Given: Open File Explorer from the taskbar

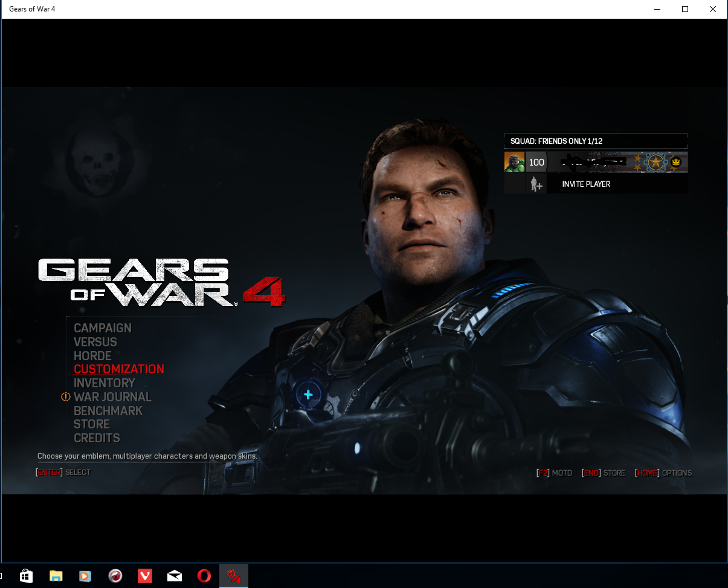Looking at the screenshot, I should point(56,576).
